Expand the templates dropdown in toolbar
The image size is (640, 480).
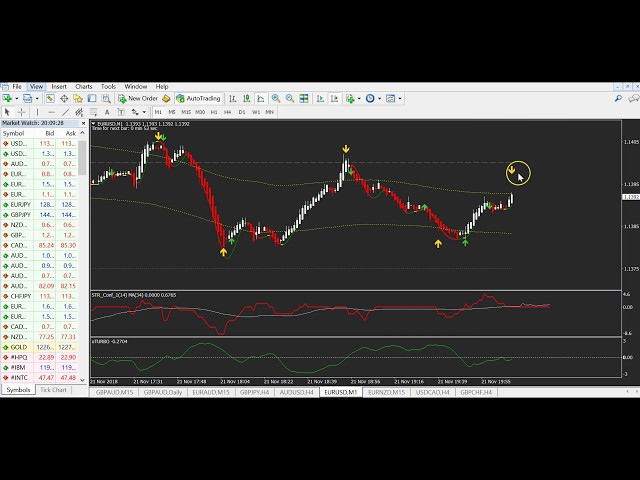coord(398,99)
